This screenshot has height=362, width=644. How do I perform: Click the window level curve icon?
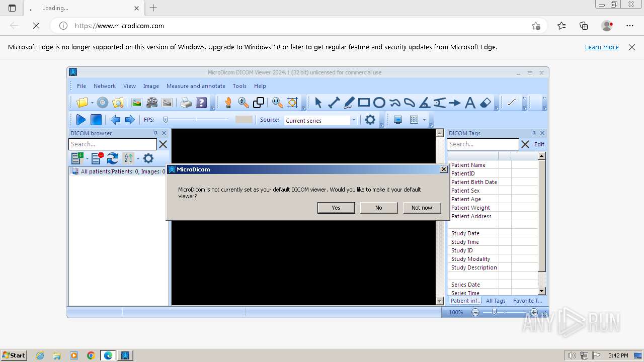click(512, 102)
